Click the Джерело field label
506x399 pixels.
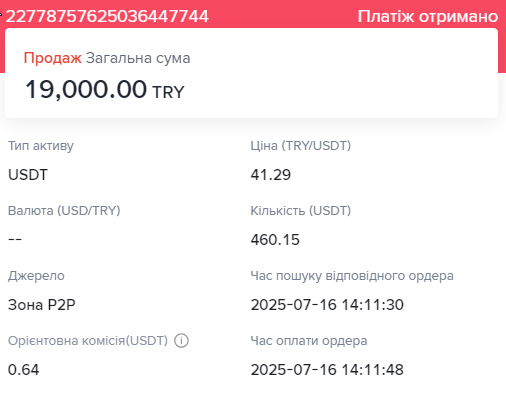tap(36, 276)
